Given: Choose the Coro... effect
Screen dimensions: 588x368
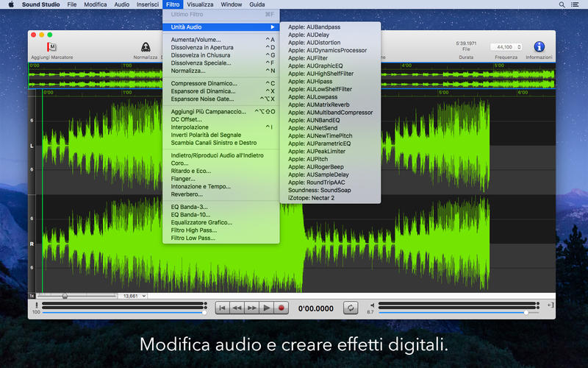Looking at the screenshot, I should 221,163.
